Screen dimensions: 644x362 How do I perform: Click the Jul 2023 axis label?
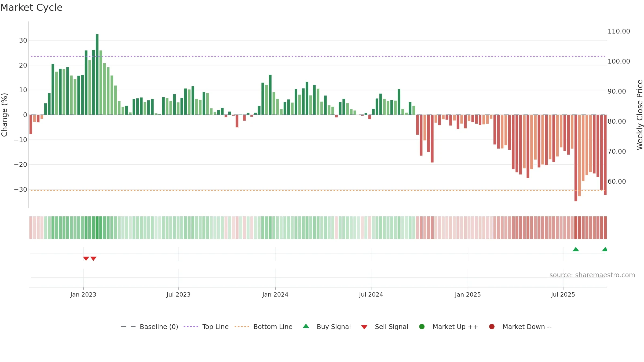coord(178,294)
